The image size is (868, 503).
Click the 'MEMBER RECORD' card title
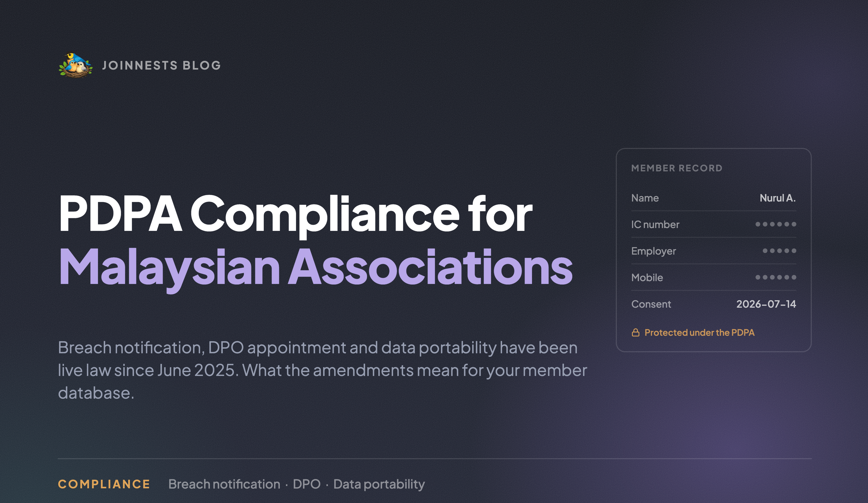676,168
